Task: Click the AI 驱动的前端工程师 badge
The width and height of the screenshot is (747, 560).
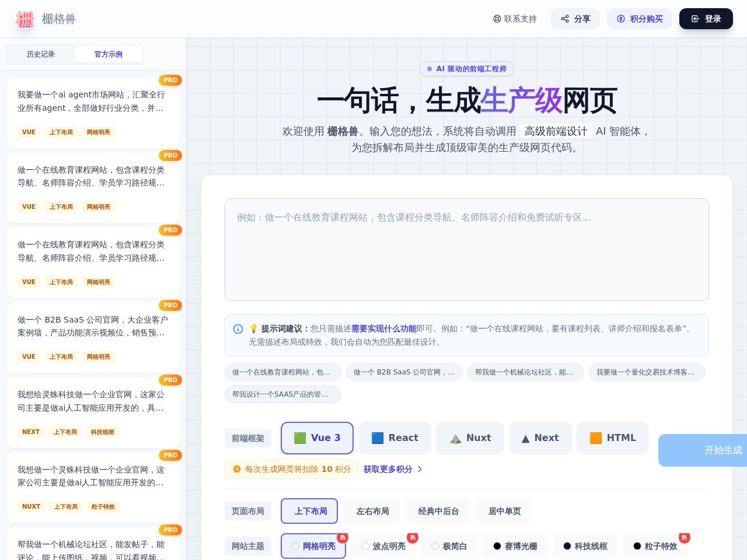Action: click(x=467, y=69)
